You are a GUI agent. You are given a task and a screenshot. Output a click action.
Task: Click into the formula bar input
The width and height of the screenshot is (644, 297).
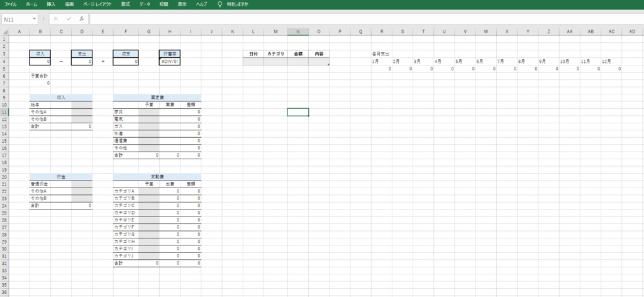365,20
